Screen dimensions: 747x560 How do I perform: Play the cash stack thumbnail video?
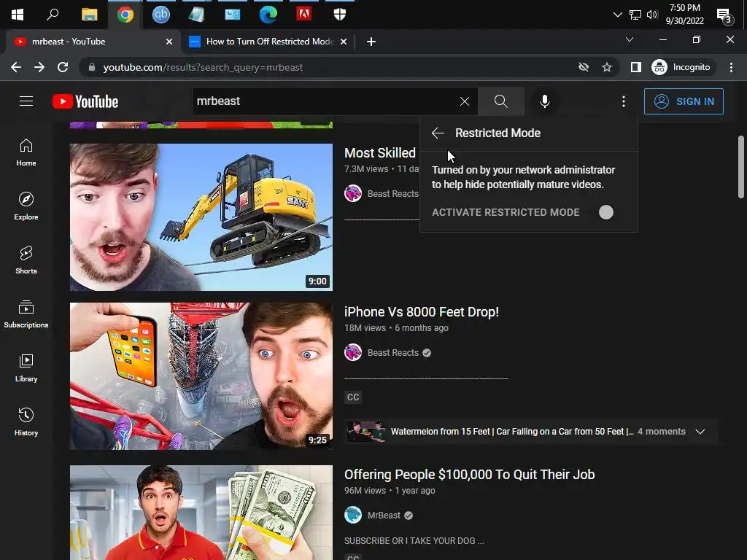201,513
